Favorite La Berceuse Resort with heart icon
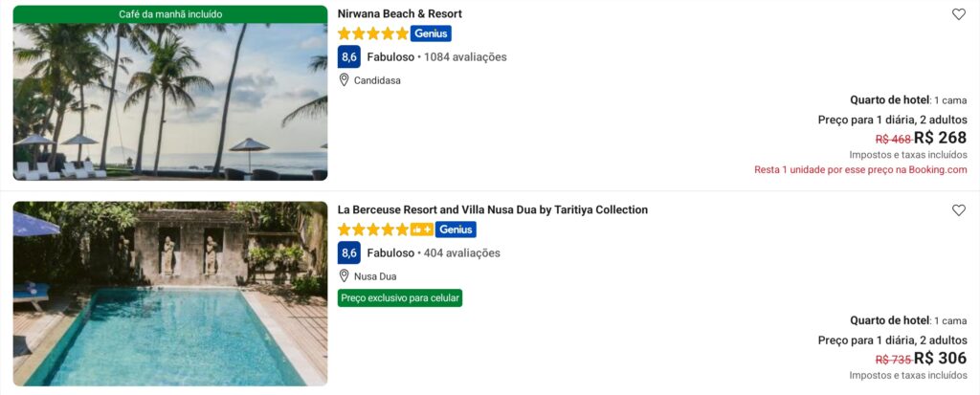Screen dimensions: 980x395 (958, 210)
